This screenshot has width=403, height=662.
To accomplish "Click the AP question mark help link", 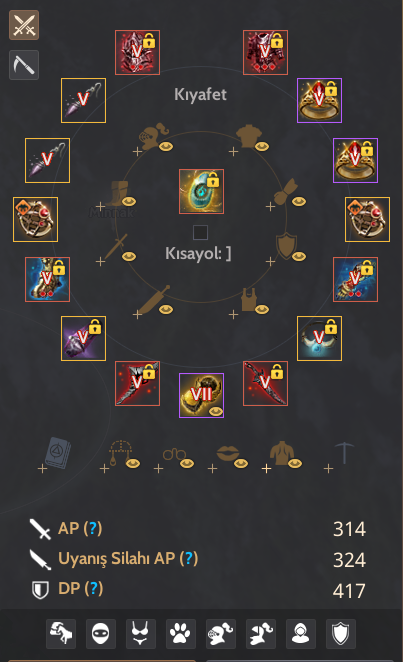I will click(x=93, y=528).
